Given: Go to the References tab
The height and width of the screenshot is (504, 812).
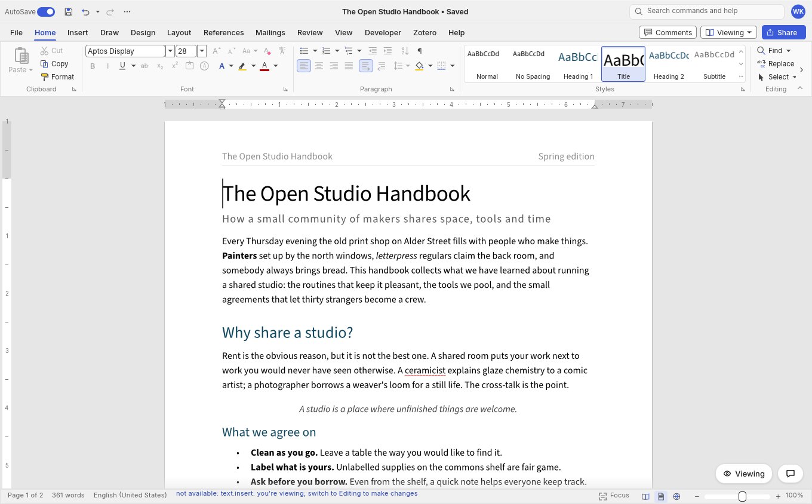Looking at the screenshot, I should [224, 33].
